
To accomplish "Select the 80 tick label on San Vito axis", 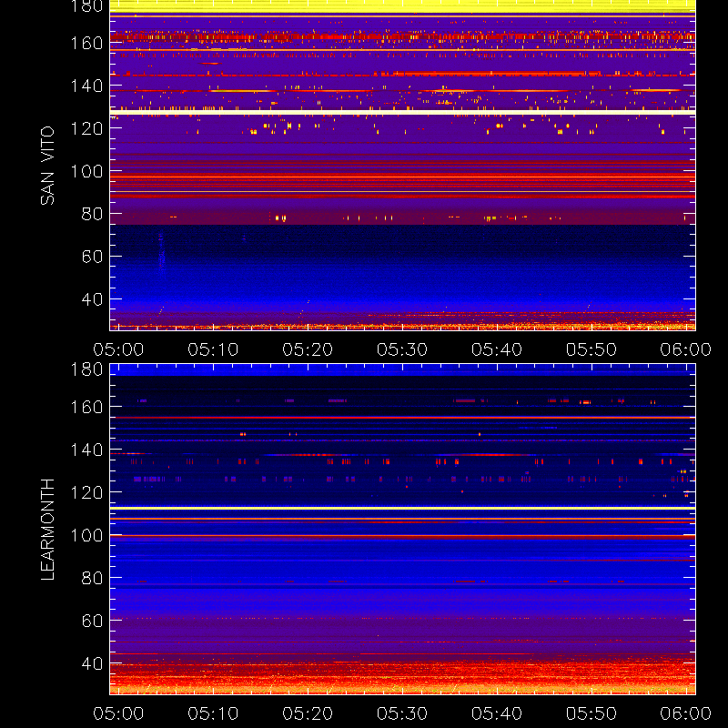I will [92, 214].
